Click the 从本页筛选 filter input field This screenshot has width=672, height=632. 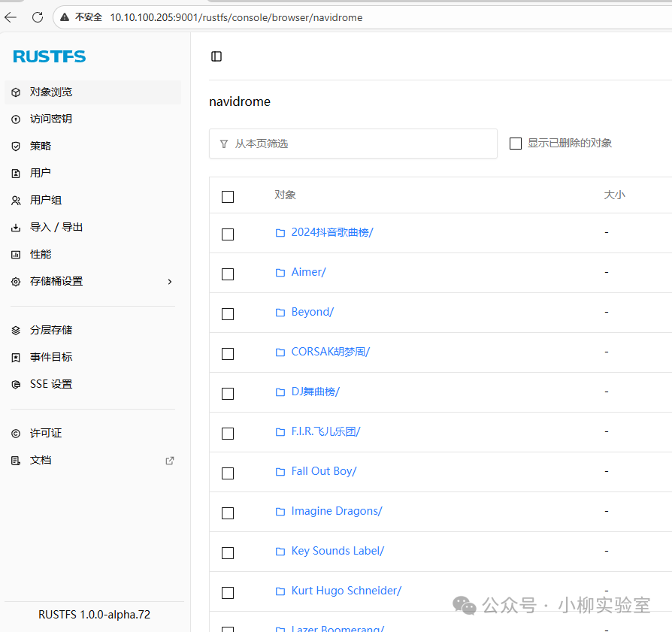(353, 144)
